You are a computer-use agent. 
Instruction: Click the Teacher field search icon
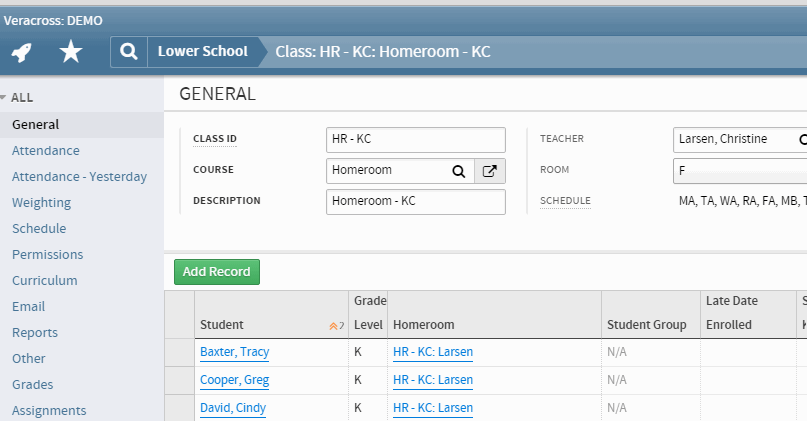pos(801,140)
